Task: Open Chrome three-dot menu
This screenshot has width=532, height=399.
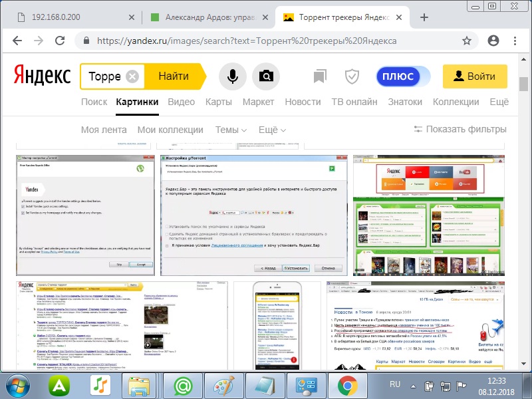Action: tap(515, 41)
